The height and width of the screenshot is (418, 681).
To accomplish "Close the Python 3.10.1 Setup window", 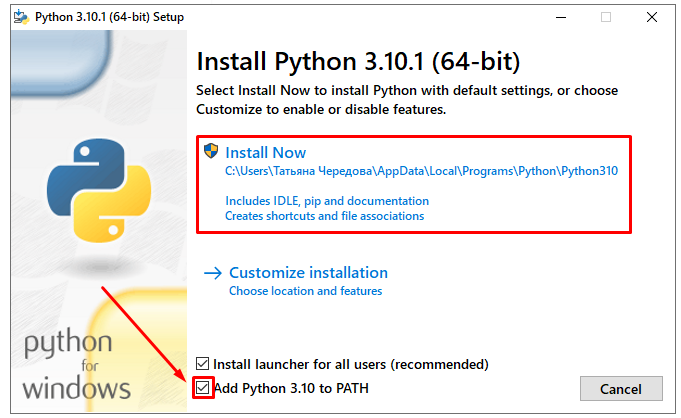I will pyautogui.click(x=653, y=17).
